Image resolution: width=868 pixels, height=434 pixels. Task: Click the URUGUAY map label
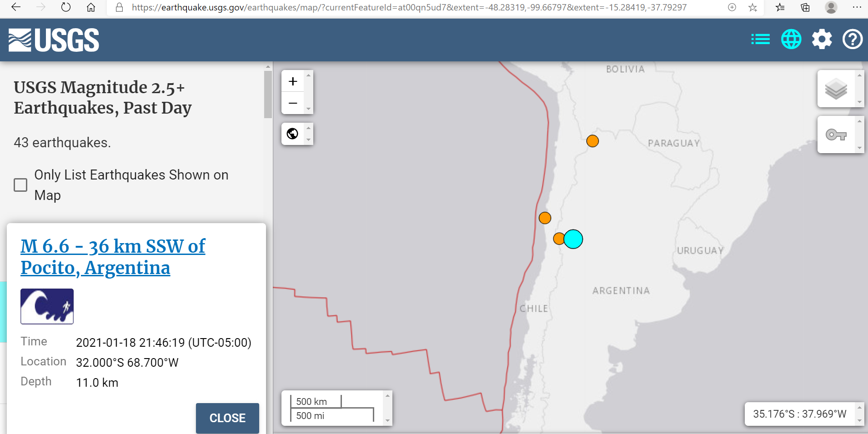tap(700, 250)
